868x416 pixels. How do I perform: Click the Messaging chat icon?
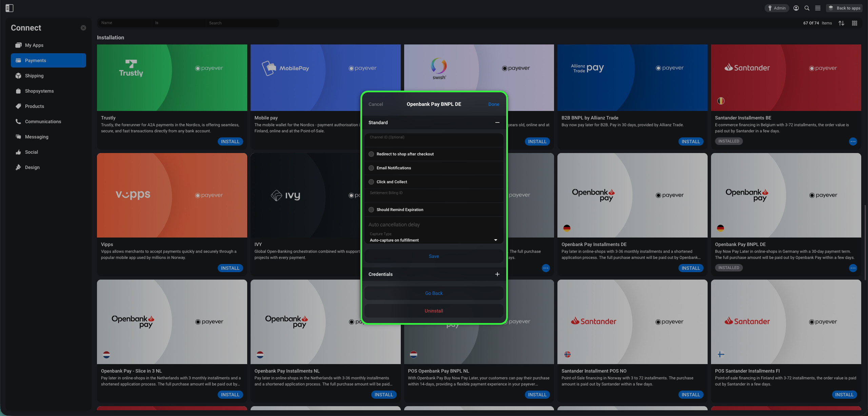(18, 137)
